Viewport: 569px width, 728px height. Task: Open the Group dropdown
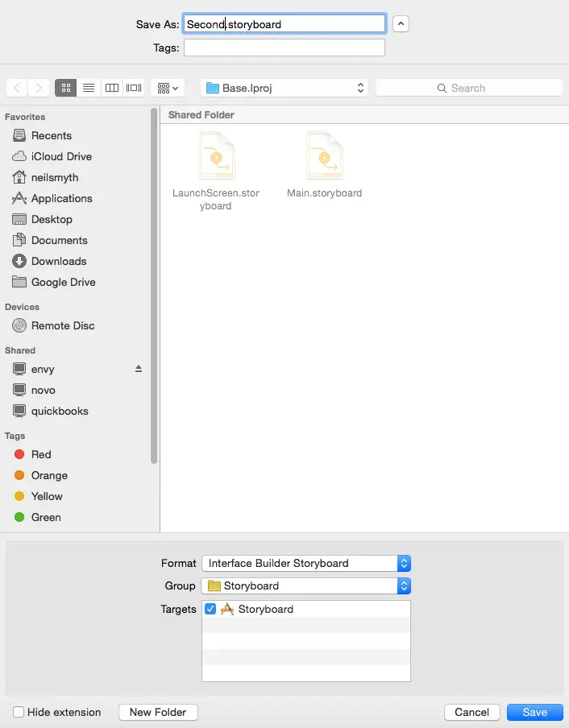[306, 586]
